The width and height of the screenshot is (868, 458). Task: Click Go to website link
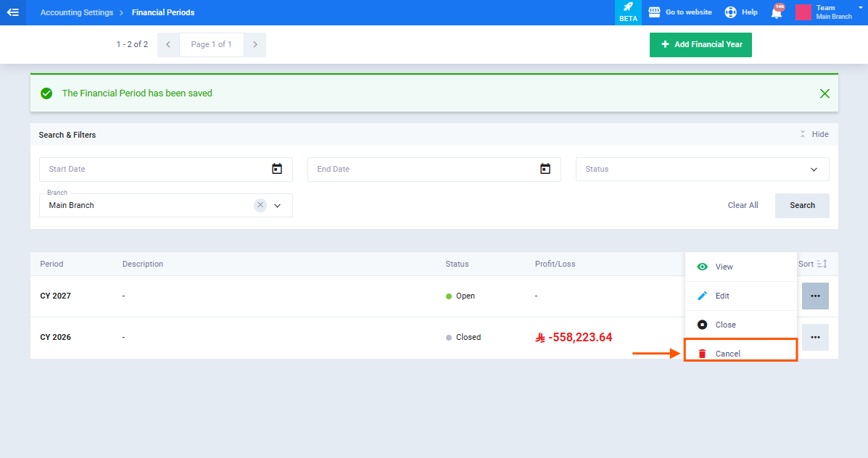pyautogui.click(x=689, y=12)
